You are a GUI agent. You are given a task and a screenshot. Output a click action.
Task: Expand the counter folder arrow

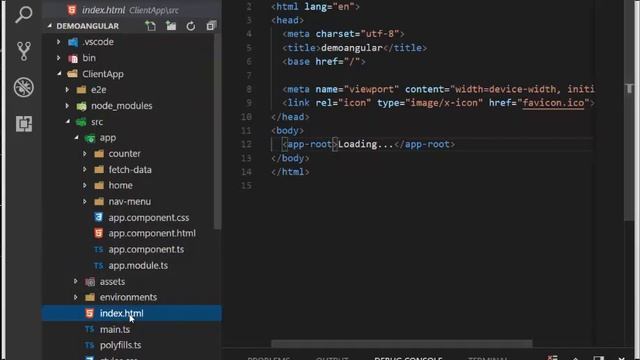point(85,153)
